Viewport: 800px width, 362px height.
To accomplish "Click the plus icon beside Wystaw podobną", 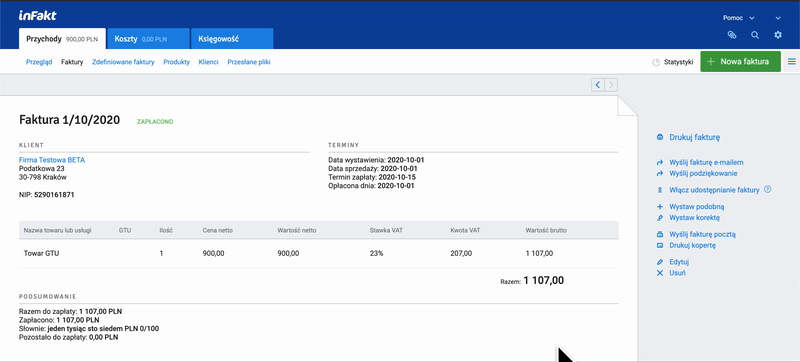I will pyautogui.click(x=660, y=206).
